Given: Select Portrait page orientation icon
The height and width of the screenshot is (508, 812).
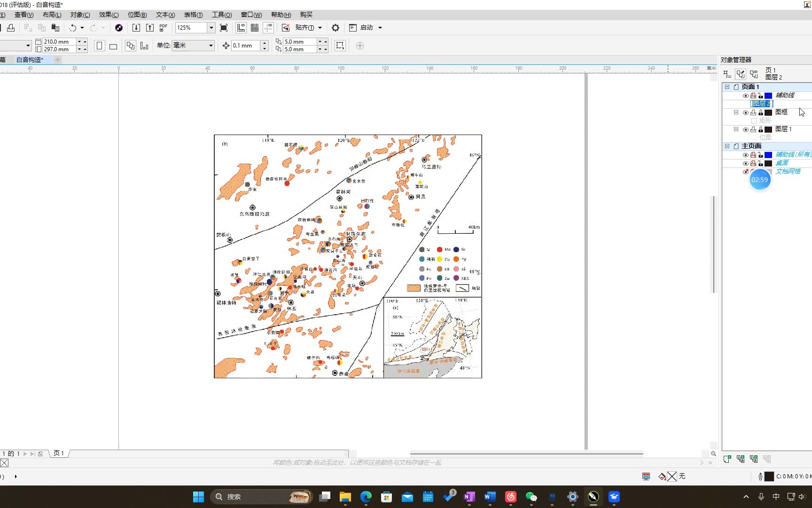Looking at the screenshot, I should (x=99, y=46).
